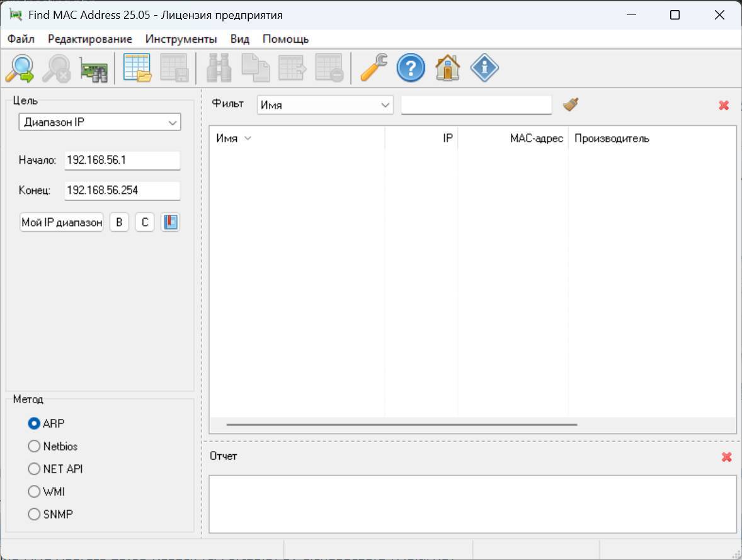
Task: Click the delete table rows icon
Action: click(x=329, y=68)
